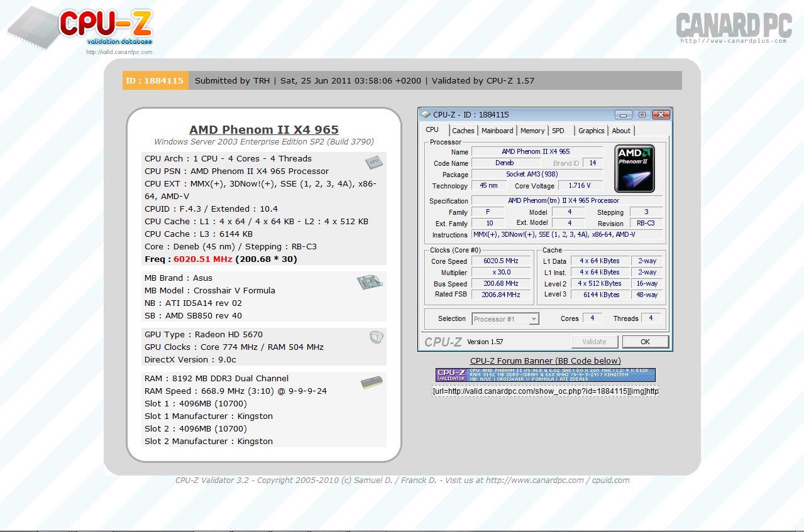Switch to the Memory tab
Screen dimensions: 804x532
point(532,131)
